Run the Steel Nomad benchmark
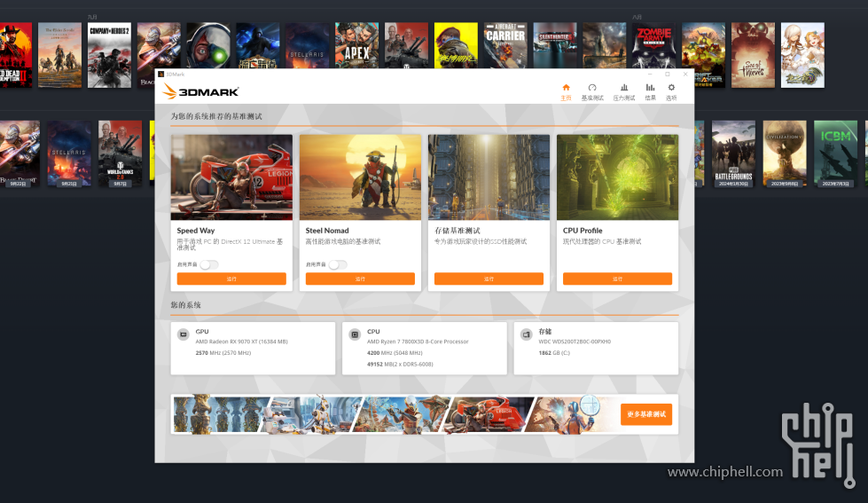 (x=360, y=279)
